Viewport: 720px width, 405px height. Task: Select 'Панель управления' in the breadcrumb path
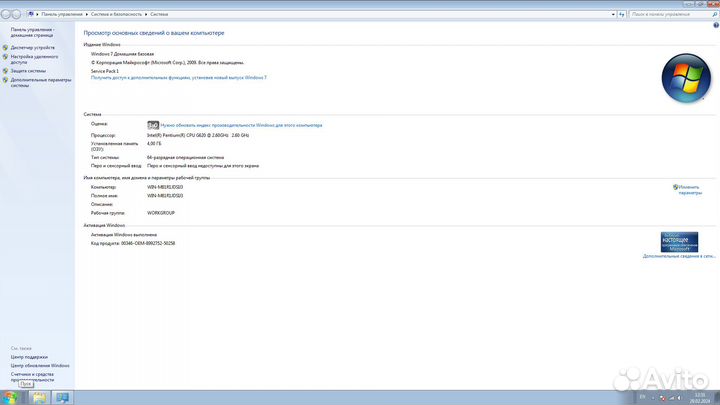62,14
